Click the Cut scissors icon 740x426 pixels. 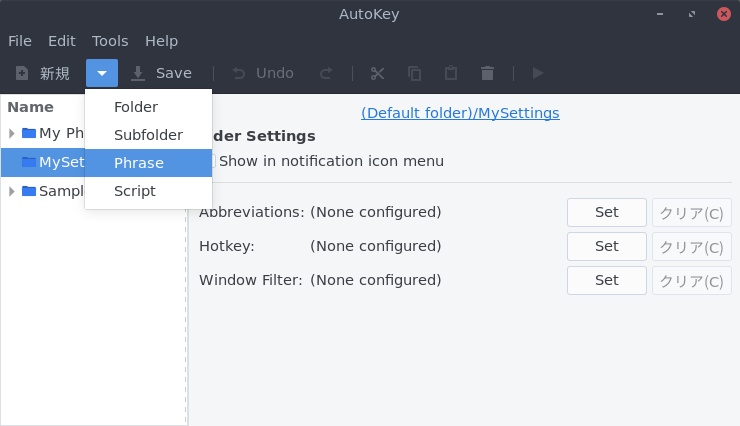click(x=377, y=74)
